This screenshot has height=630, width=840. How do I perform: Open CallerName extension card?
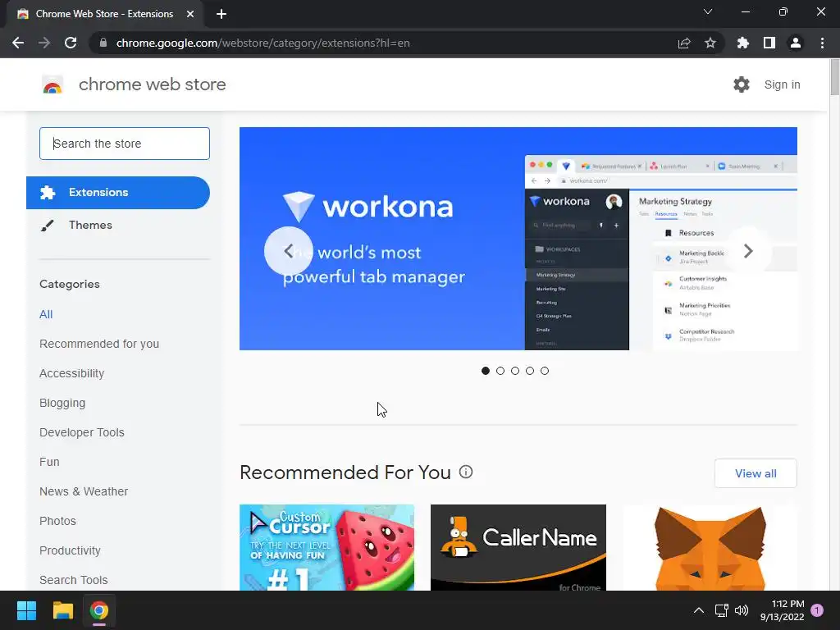point(518,547)
